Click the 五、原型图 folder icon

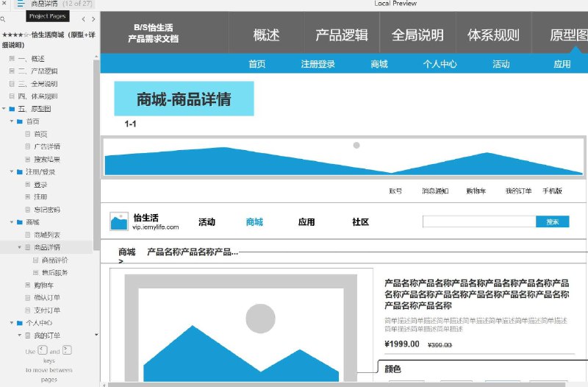12,109
